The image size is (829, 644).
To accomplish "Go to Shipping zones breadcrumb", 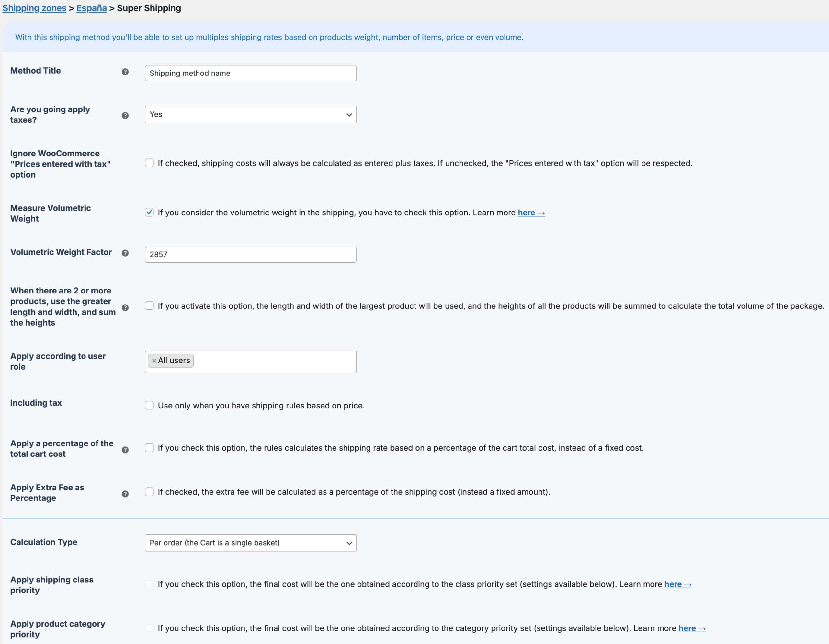I will tap(34, 8).
